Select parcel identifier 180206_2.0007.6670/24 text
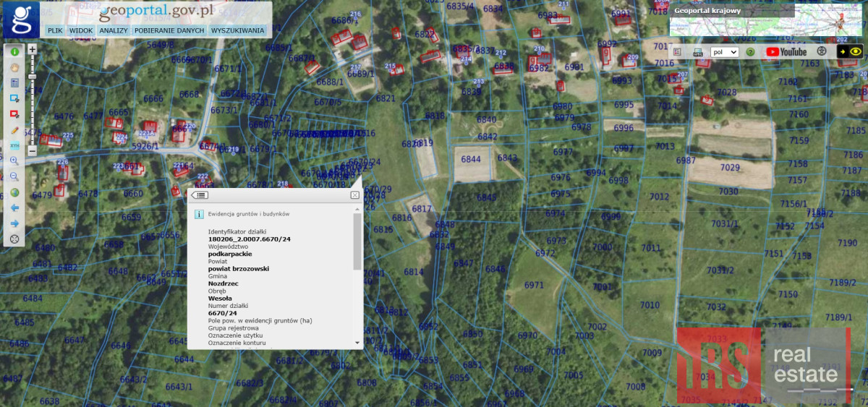868x407 pixels. pos(250,239)
